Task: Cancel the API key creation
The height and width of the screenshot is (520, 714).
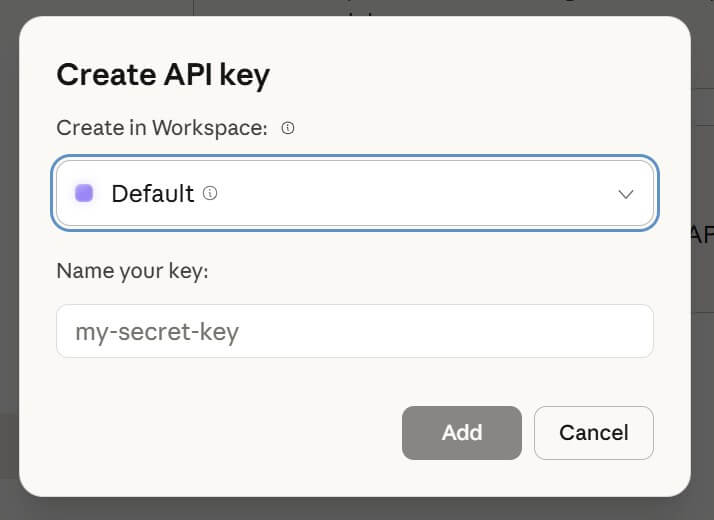Action: [593, 432]
